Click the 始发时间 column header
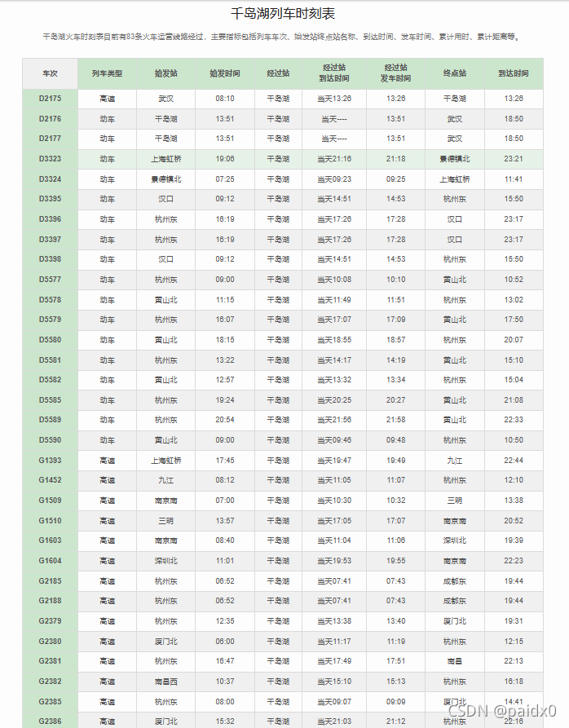569x728 pixels. [225, 73]
